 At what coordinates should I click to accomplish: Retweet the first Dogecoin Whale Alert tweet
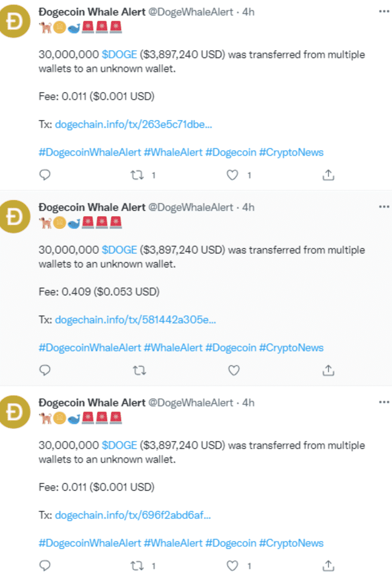[137, 175]
